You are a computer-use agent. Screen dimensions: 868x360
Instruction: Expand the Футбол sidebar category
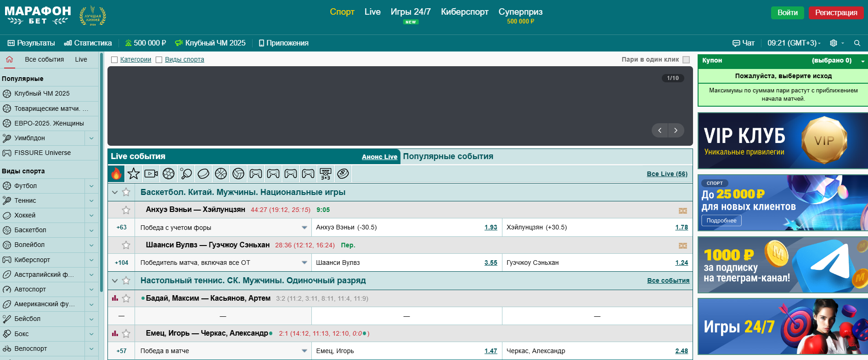point(91,186)
